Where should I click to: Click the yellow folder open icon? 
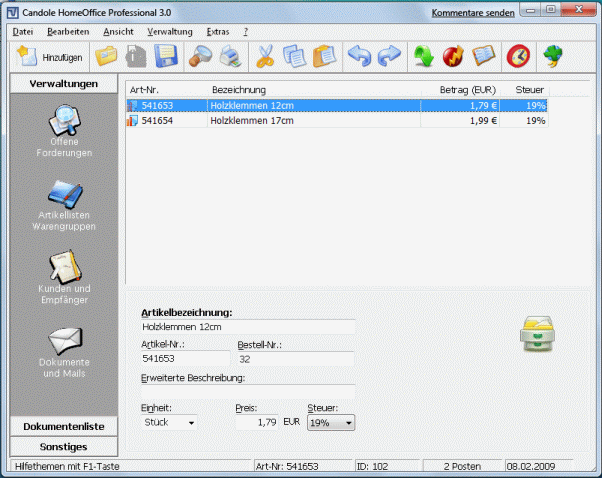(106, 57)
